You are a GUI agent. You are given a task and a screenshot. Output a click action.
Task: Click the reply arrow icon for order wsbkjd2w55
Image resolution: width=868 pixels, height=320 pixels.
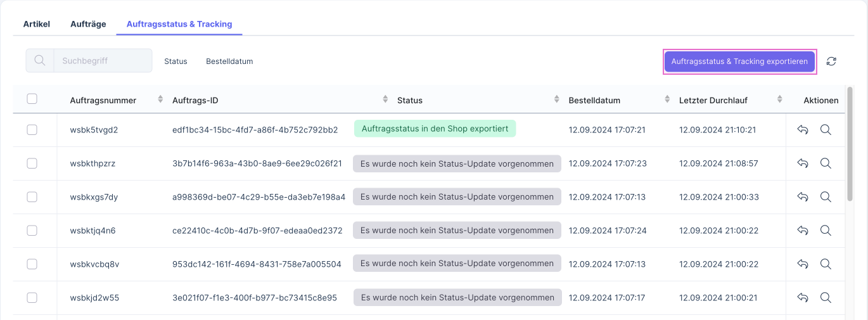tap(803, 298)
